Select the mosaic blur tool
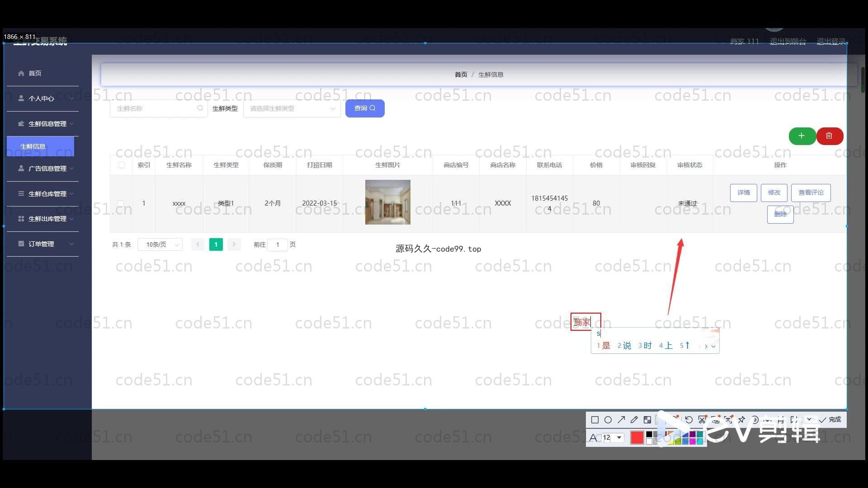This screenshot has width=868, height=488. pos(647,420)
